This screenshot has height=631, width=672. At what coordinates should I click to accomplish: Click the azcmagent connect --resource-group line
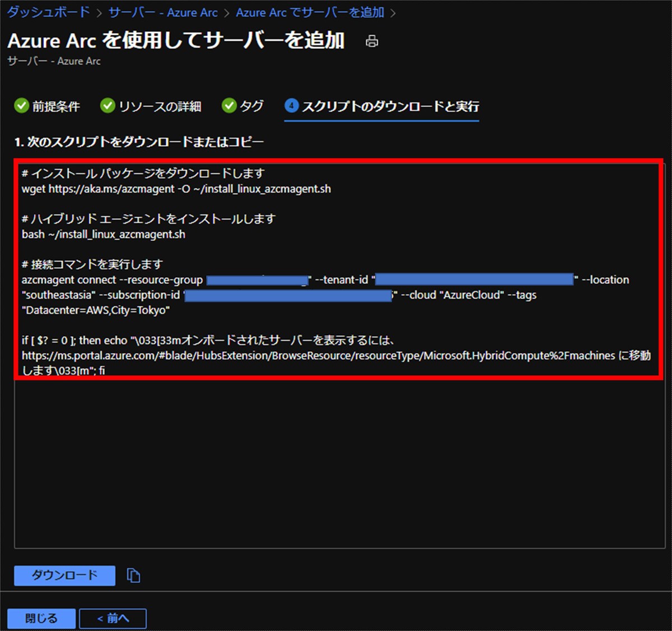(325, 280)
